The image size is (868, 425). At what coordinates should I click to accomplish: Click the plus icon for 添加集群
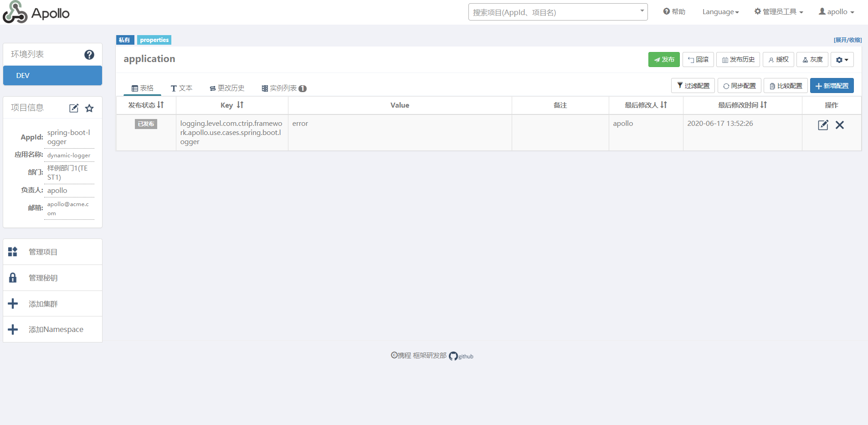13,304
